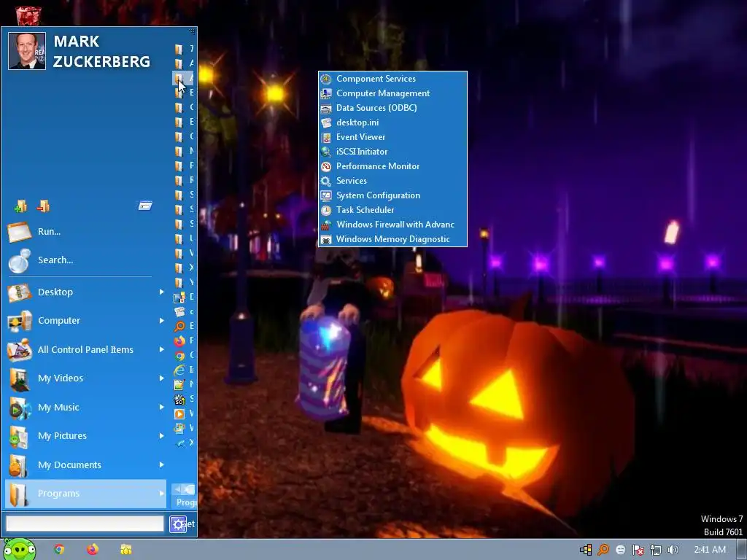Click the Services gears icon
Screen dimensions: 747x560
[326, 181]
